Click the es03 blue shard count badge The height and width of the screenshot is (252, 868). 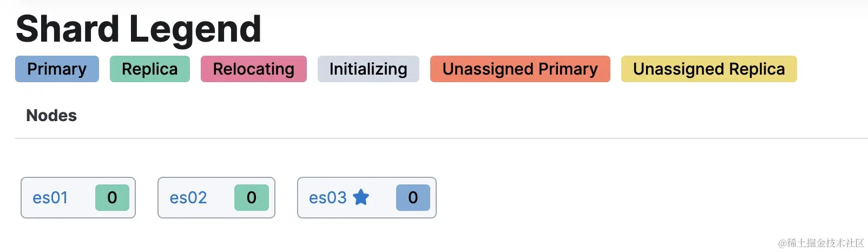click(x=413, y=197)
